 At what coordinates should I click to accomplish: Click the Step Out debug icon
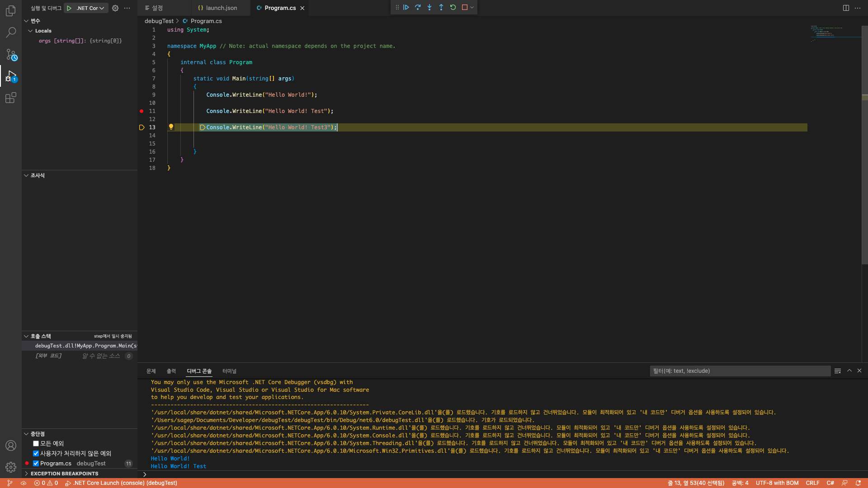pyautogui.click(x=441, y=7)
